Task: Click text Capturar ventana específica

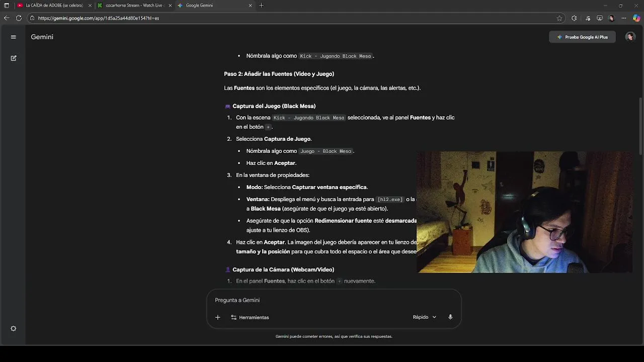Action: click(330, 188)
